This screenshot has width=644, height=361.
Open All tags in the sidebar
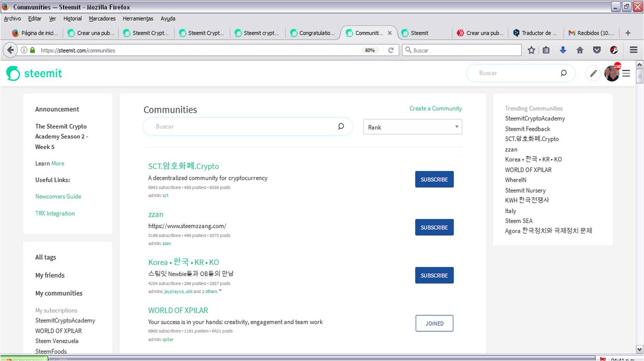[x=46, y=257]
